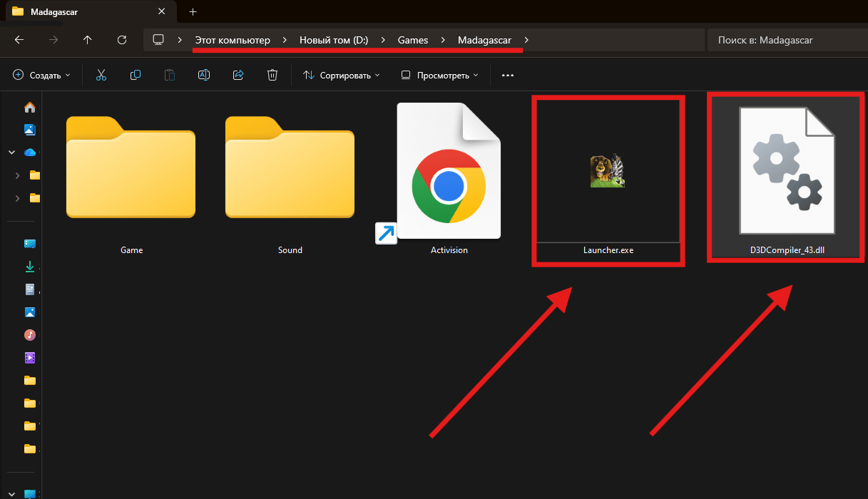Click the Cut scissors icon
This screenshot has width=868, height=499.
[x=101, y=75]
